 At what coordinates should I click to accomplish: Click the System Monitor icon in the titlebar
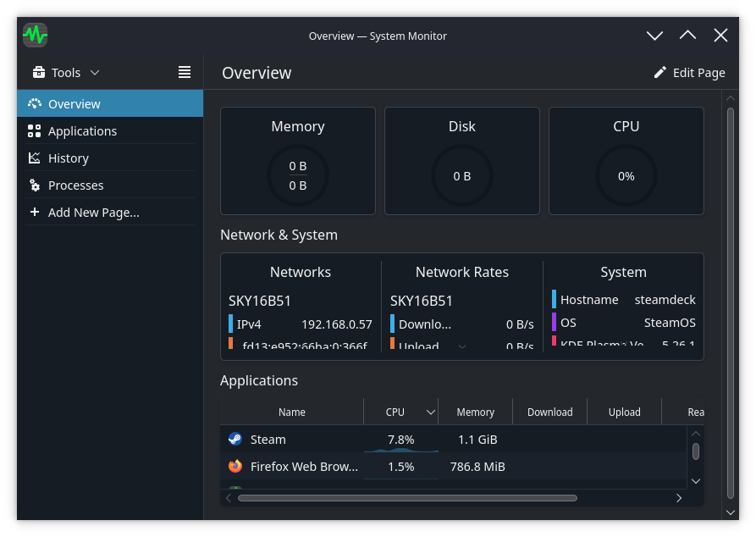[x=35, y=35]
